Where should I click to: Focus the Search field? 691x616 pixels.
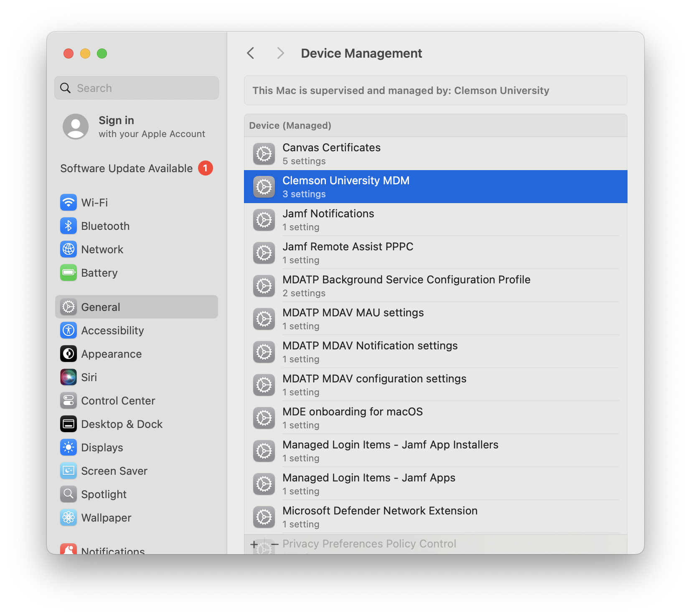[137, 88]
